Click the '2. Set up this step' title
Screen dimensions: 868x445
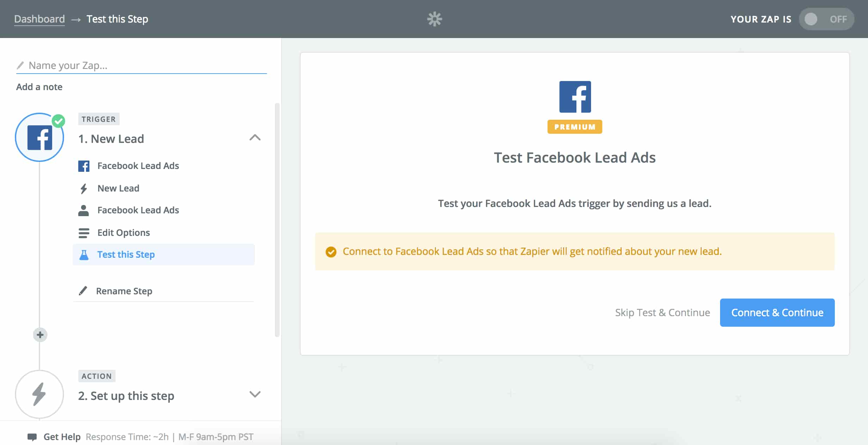coord(126,396)
